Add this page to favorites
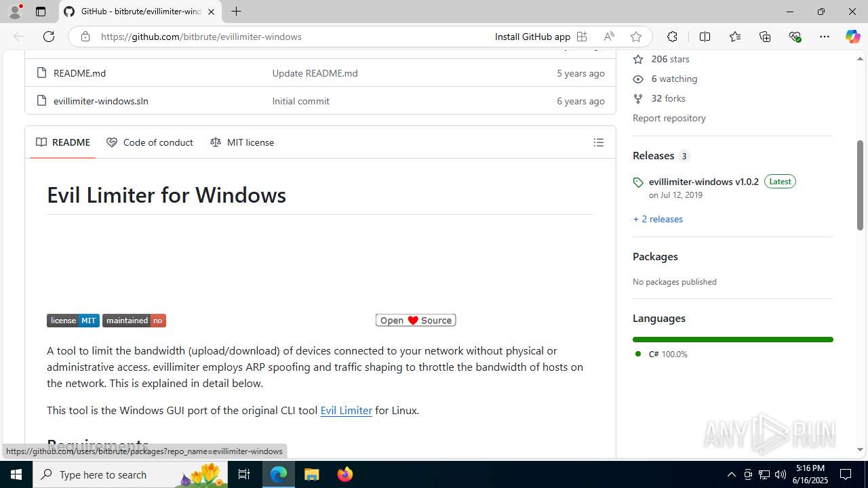 coord(635,37)
